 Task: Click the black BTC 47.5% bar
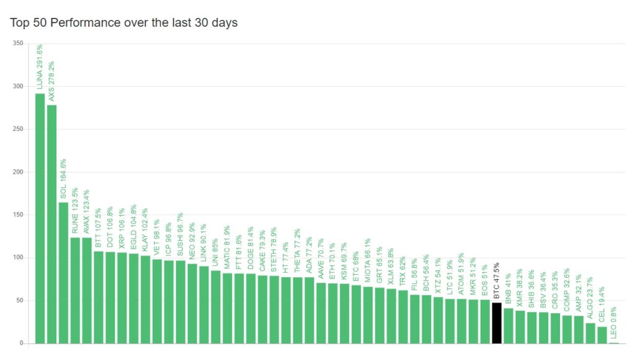pyautogui.click(x=497, y=322)
